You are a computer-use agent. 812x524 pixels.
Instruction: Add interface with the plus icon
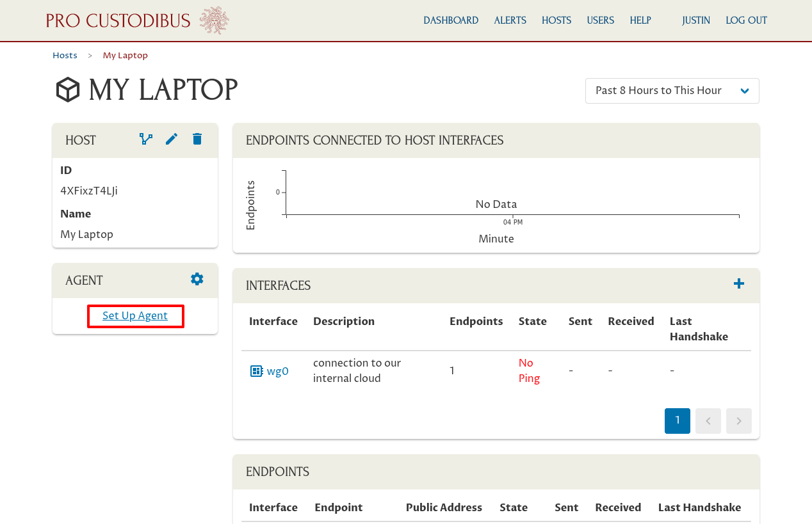739,283
